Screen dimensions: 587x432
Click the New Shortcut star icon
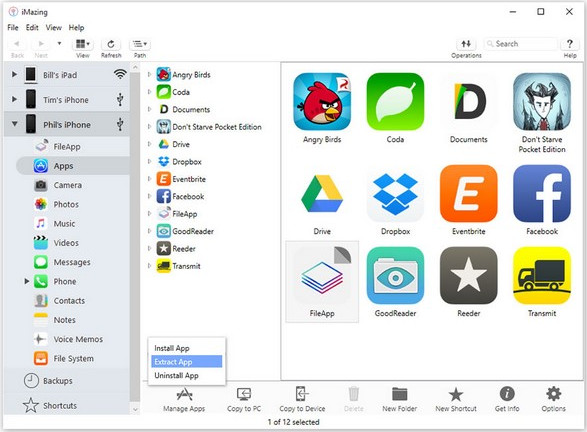click(456, 394)
